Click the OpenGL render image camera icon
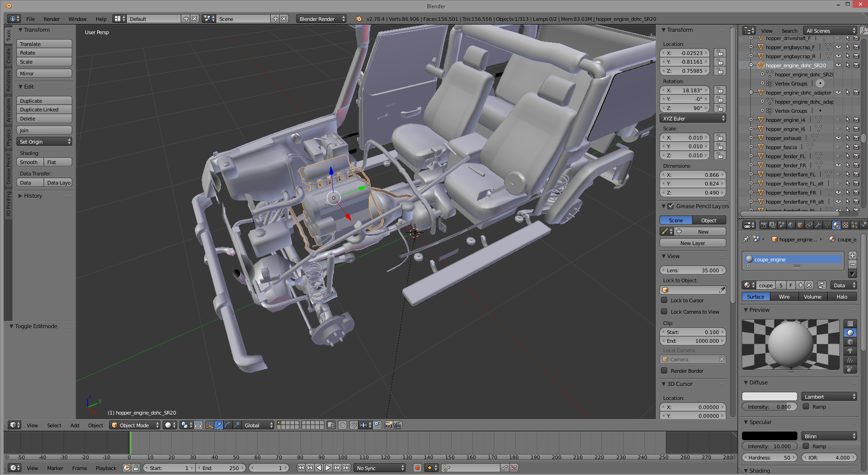 click(x=388, y=425)
